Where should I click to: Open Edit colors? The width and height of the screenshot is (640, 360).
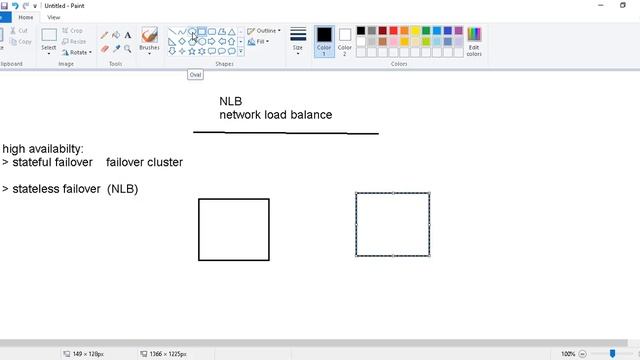pyautogui.click(x=474, y=42)
